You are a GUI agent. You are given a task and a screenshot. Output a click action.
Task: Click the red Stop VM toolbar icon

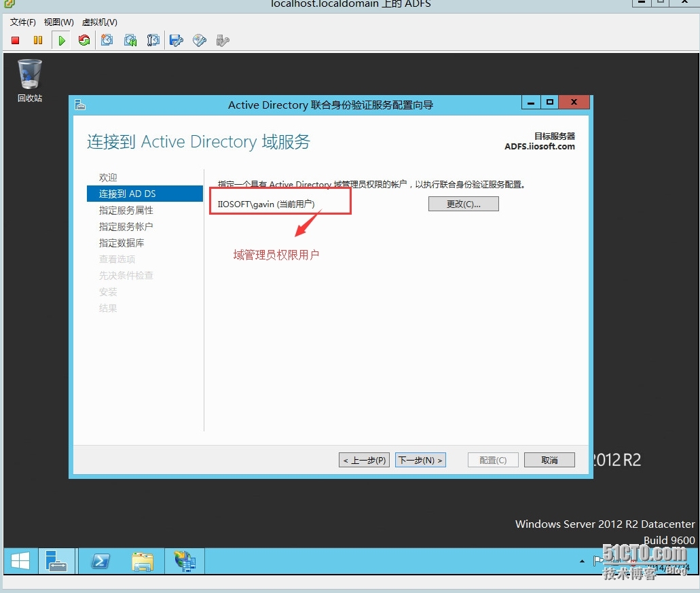[x=15, y=41]
